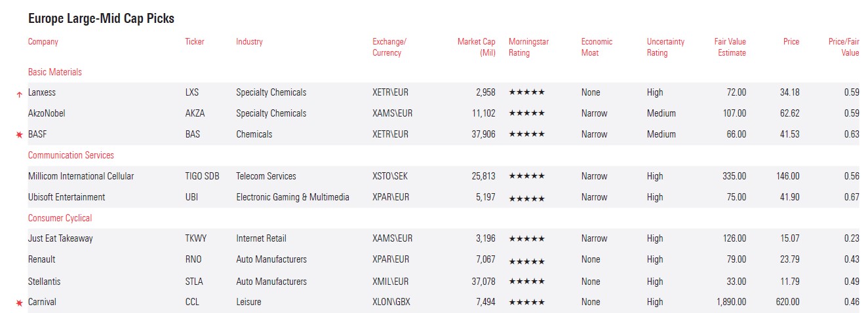Click the Fair Value Estimate column header

tap(730, 46)
